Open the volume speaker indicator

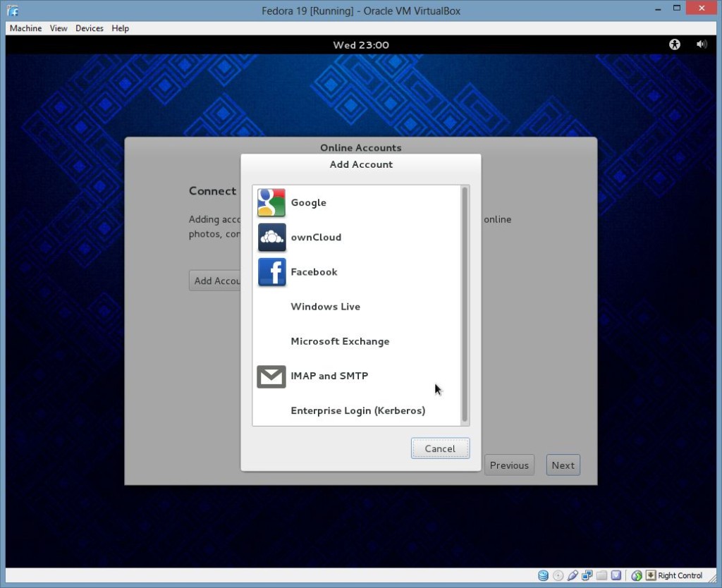[702, 44]
